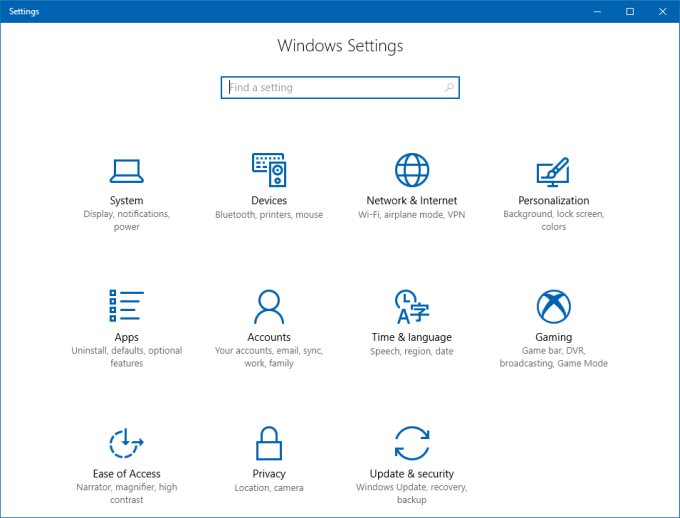Open Accounts person icon
680x518 pixels.
(x=269, y=307)
